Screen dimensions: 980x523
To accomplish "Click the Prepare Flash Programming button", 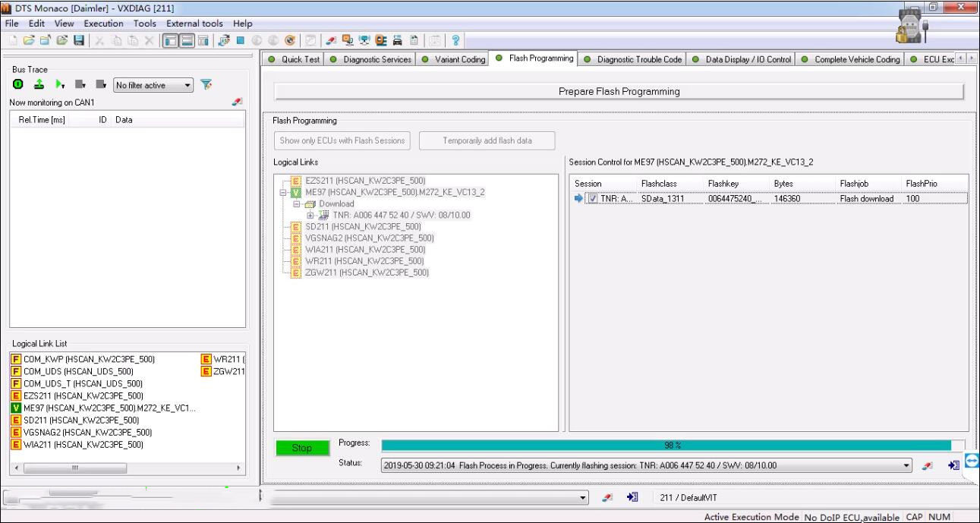I will (x=619, y=91).
